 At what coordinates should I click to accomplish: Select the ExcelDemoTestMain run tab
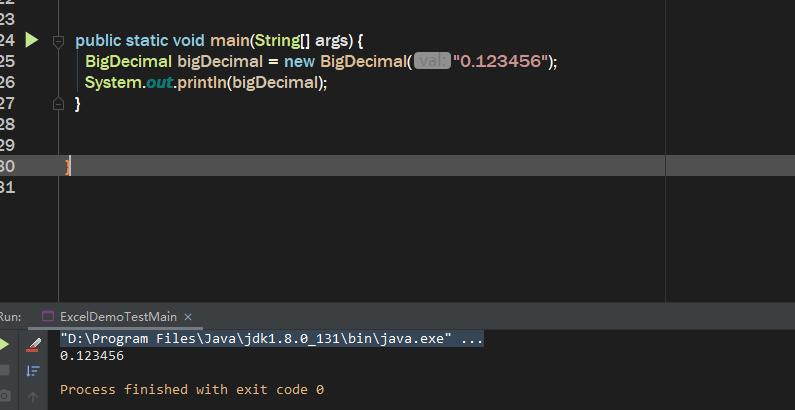point(118,317)
